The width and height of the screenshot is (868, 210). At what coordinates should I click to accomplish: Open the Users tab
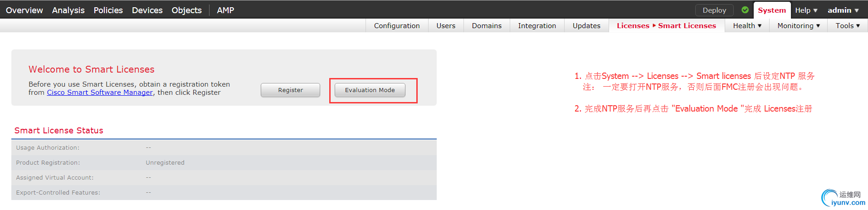point(446,26)
